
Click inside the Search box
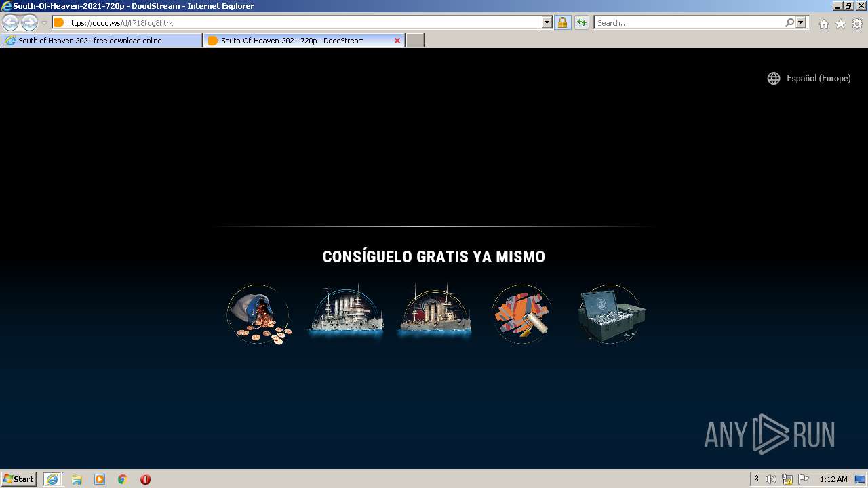688,22
